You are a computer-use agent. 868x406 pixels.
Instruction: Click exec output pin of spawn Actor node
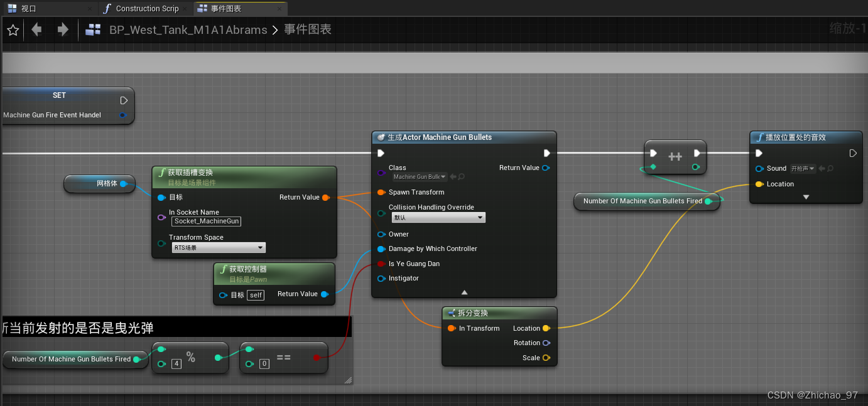(x=547, y=153)
